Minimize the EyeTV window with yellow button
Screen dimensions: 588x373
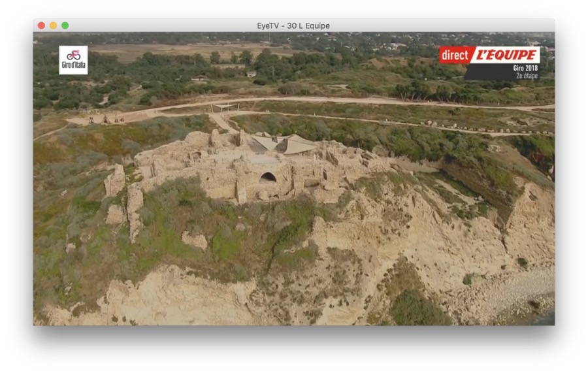[53, 25]
